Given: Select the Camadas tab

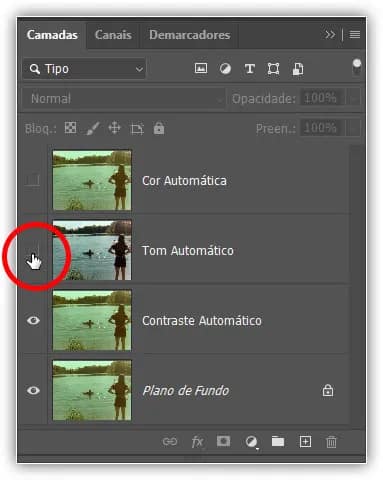Looking at the screenshot, I should [x=52, y=35].
